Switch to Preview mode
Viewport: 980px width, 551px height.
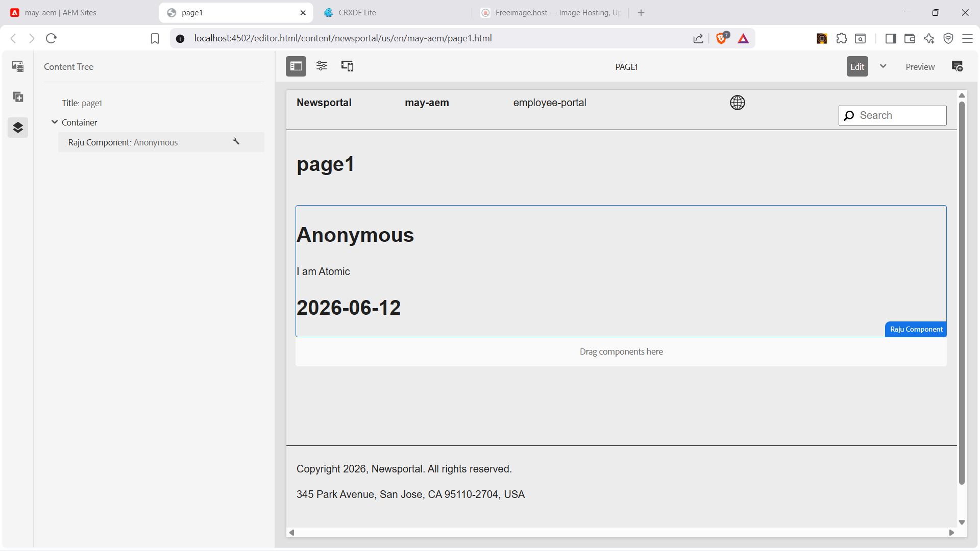(920, 67)
